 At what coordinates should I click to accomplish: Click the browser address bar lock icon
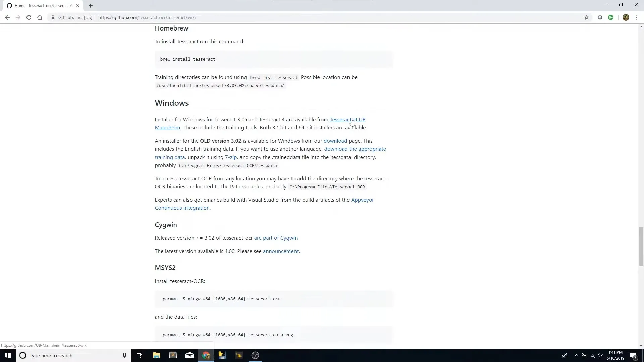[53, 18]
